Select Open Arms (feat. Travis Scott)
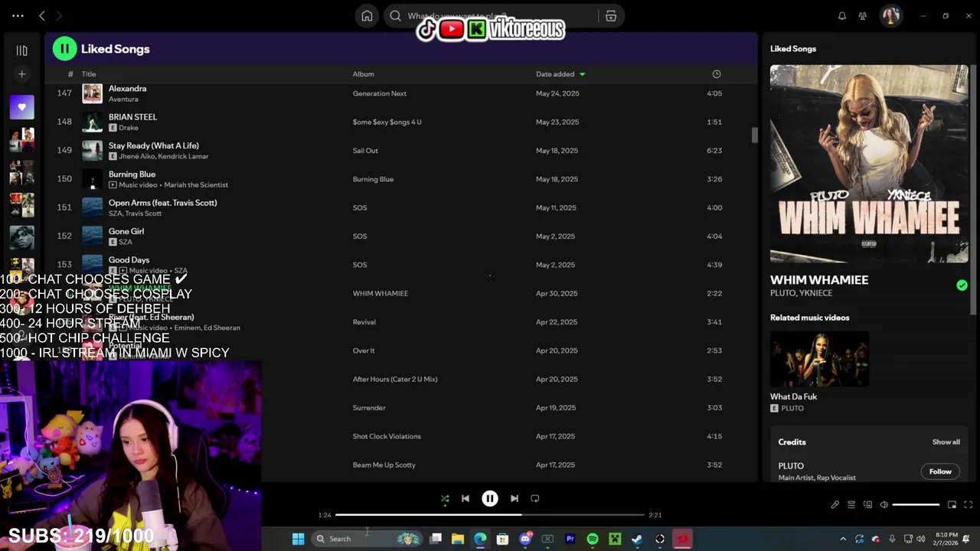This screenshot has width=980, height=551. [x=162, y=203]
